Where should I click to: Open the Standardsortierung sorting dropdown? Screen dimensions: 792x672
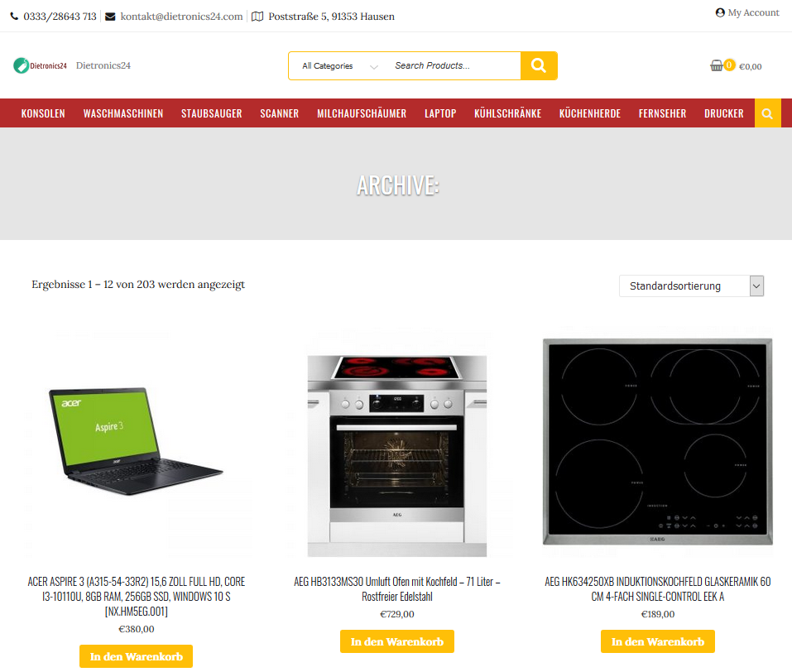pyautogui.click(x=691, y=286)
